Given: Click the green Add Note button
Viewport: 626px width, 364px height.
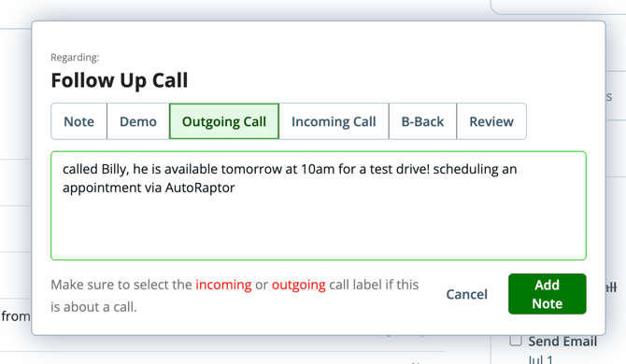Looking at the screenshot, I should point(547,294).
